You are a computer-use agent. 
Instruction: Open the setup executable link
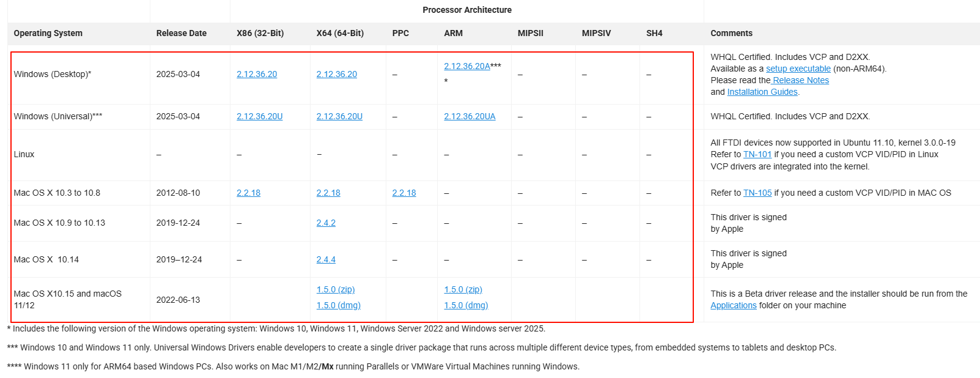coord(798,69)
